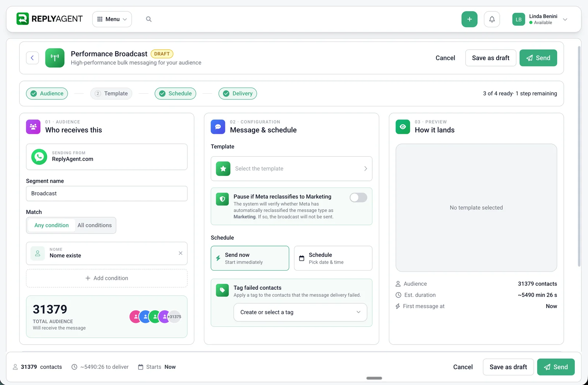Click the calendar icon in footer Starts
The width and height of the screenshot is (588, 385).
click(x=140, y=367)
